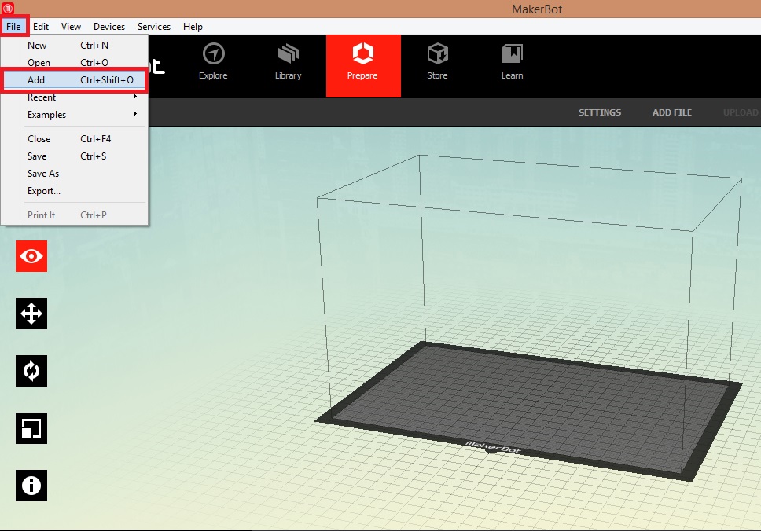
Task: Open the Services menu
Action: pos(153,26)
